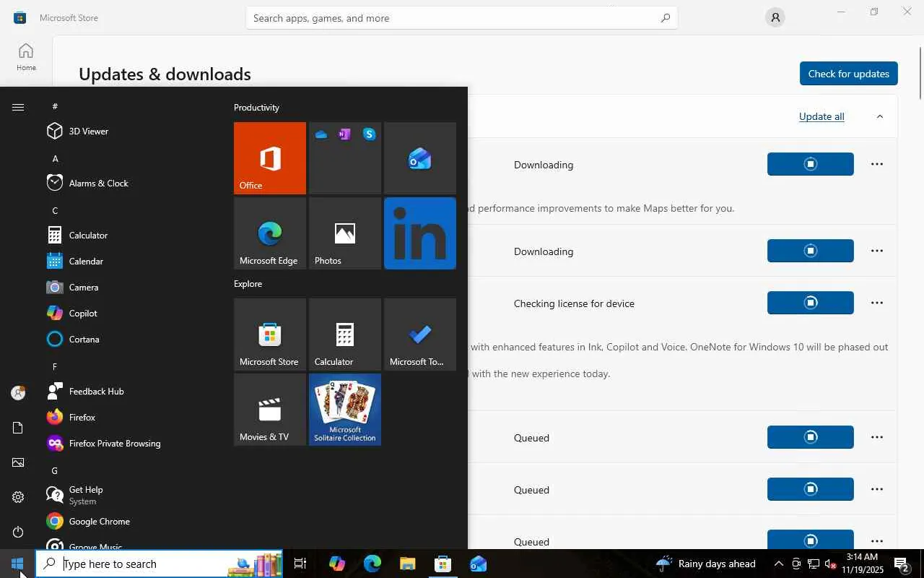The image size is (924, 578).
Task: Click the letter A group header
Action: point(56,158)
